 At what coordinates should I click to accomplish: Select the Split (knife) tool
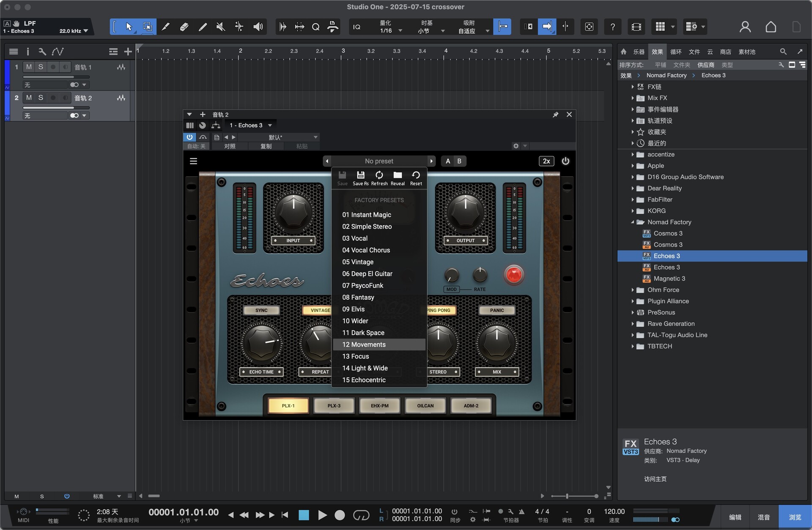(166, 27)
